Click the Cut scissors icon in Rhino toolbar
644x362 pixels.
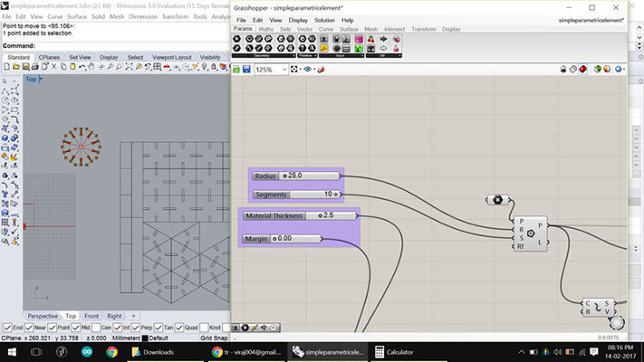coord(53,66)
